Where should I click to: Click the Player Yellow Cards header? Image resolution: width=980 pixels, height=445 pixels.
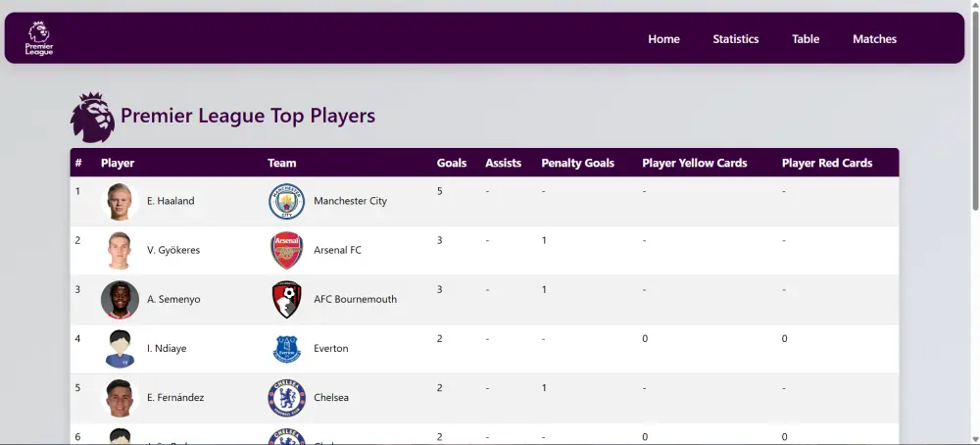point(694,163)
